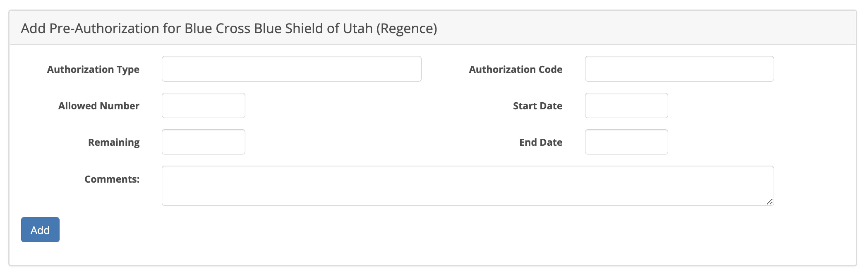Click the "Authorization Type" label text
The height and width of the screenshot is (275, 868).
93,69
